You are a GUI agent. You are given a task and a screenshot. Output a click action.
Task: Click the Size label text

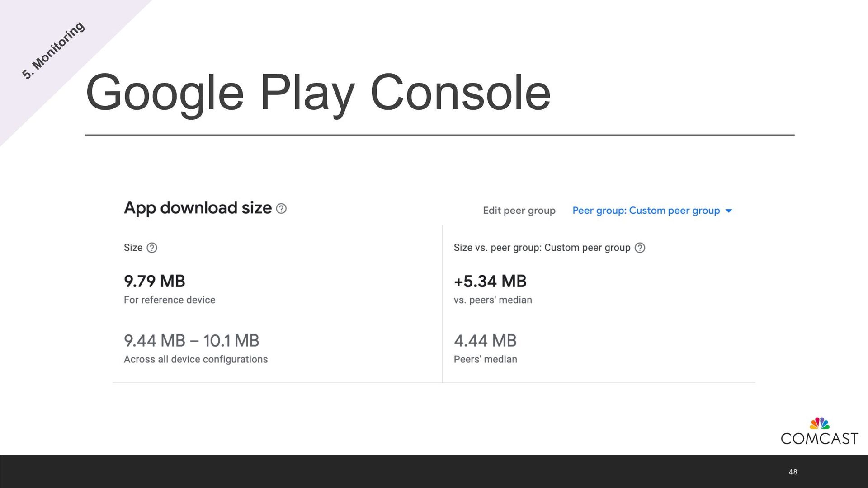point(133,248)
